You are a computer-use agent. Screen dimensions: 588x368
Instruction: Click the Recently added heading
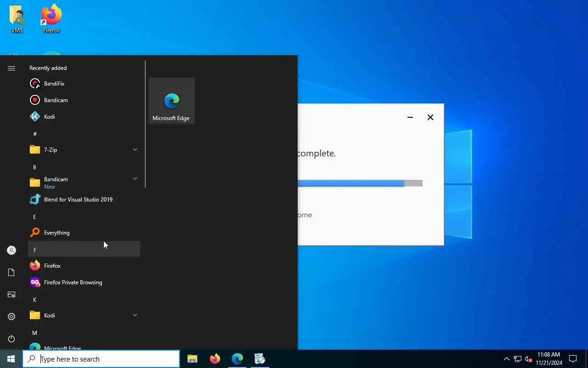48,68
